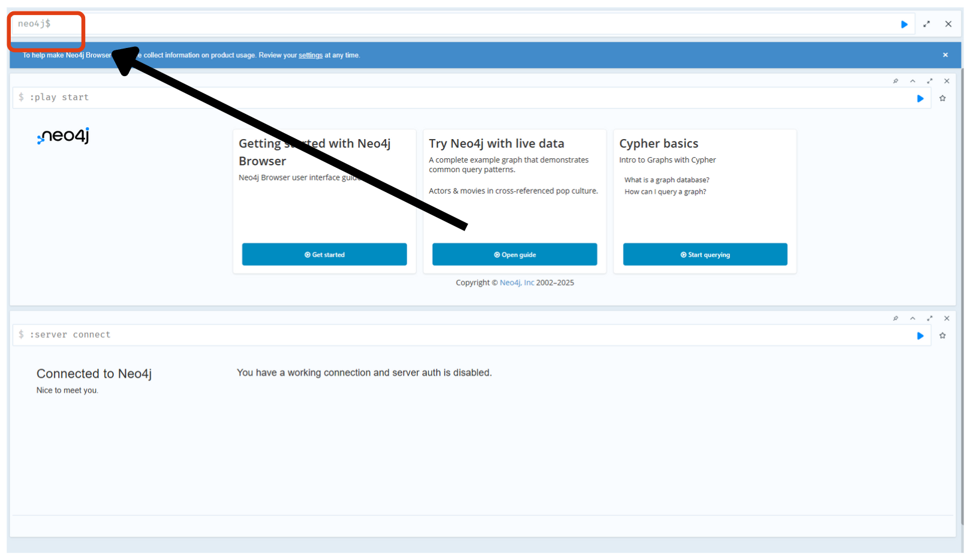Rerun the :server connect command
Viewport: 972px width, 560px height.
point(920,336)
